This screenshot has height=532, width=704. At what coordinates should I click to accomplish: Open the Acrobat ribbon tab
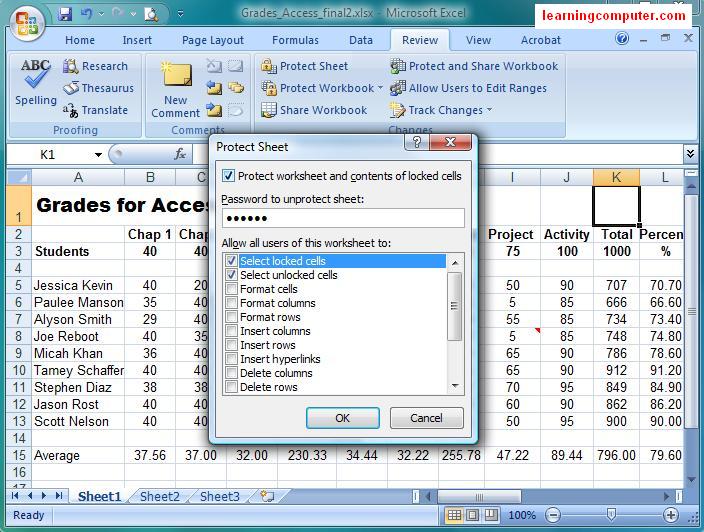coord(541,40)
